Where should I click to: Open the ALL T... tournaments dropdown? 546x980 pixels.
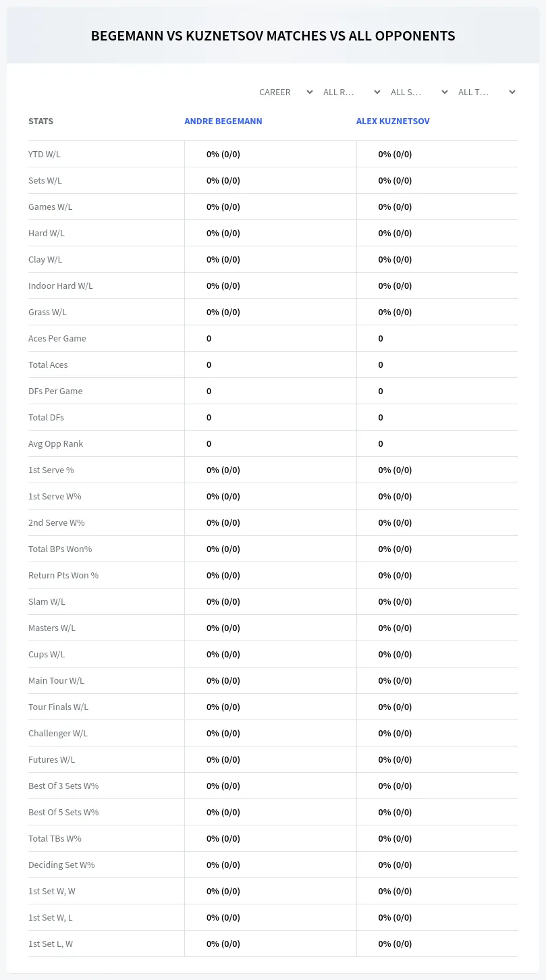tap(486, 92)
